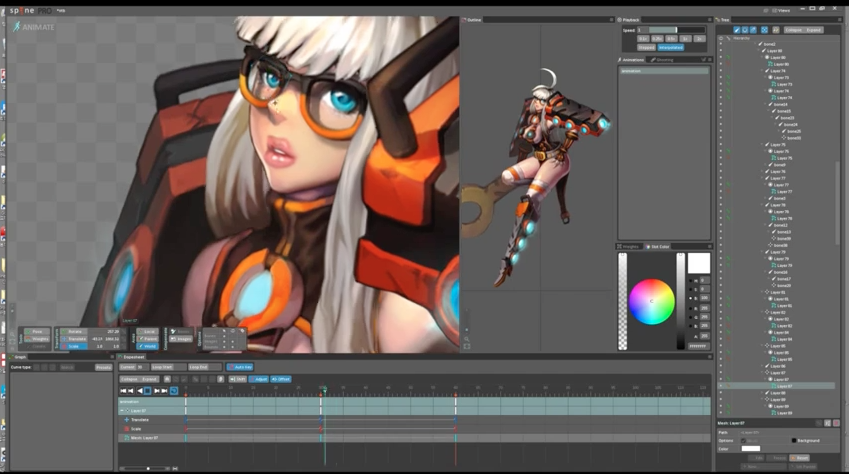This screenshot has height=474, width=849.
Task: Click yellow filter icon in Tree toolbar
Action: (x=775, y=30)
